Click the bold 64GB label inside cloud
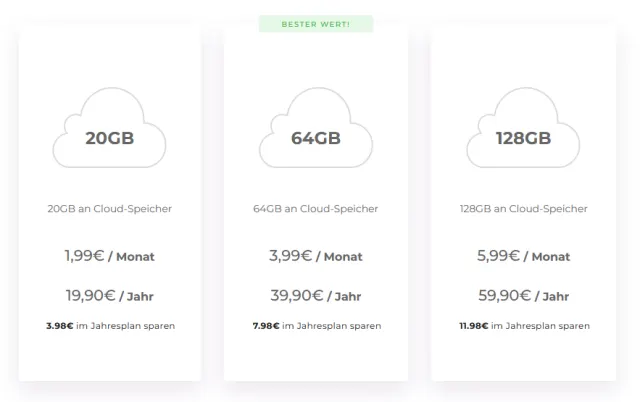 click(x=316, y=139)
